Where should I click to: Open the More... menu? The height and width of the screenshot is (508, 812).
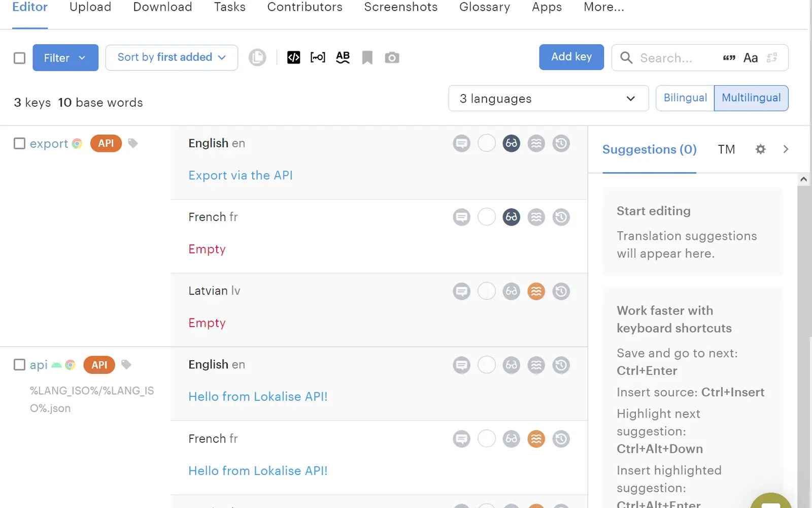604,7
